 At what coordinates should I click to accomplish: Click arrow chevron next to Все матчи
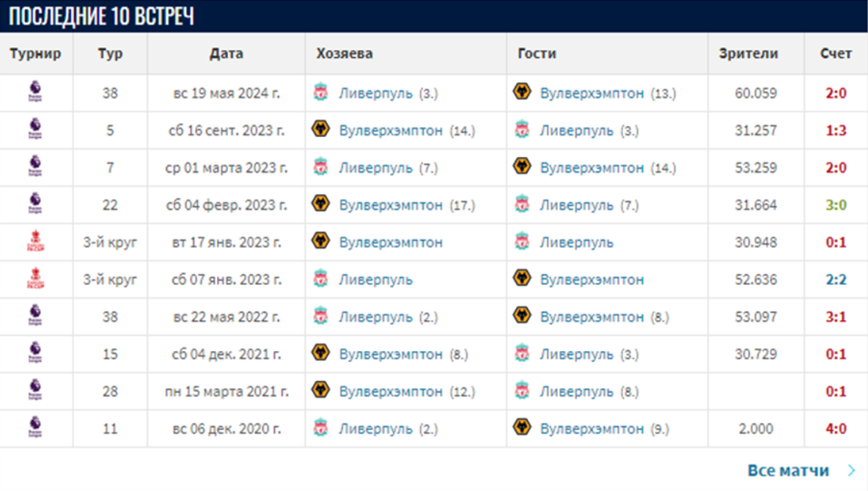pyautogui.click(x=851, y=470)
